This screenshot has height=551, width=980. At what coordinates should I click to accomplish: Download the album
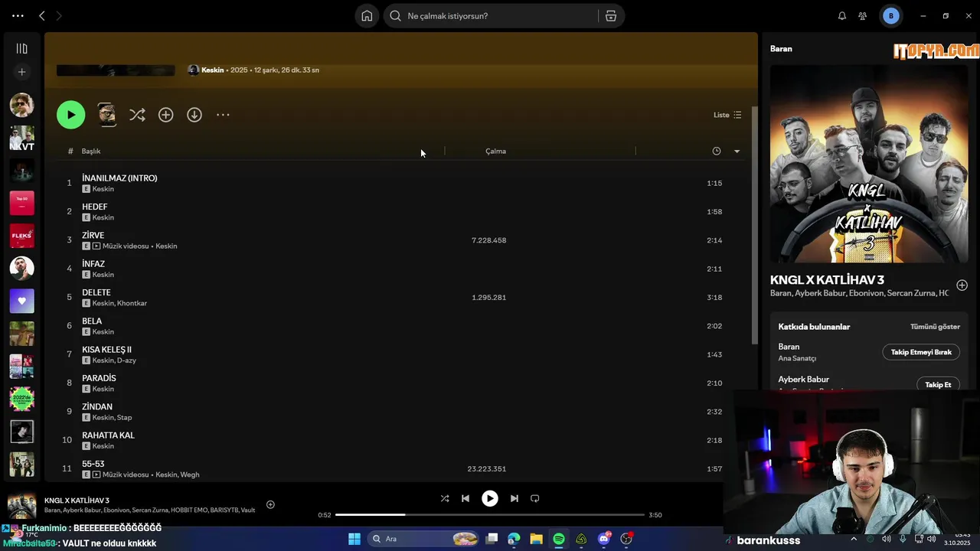click(x=194, y=115)
